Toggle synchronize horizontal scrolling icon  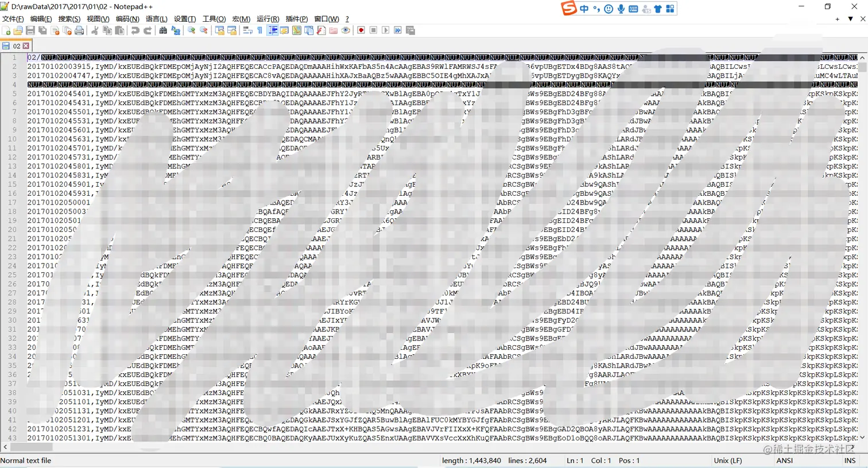click(232, 30)
